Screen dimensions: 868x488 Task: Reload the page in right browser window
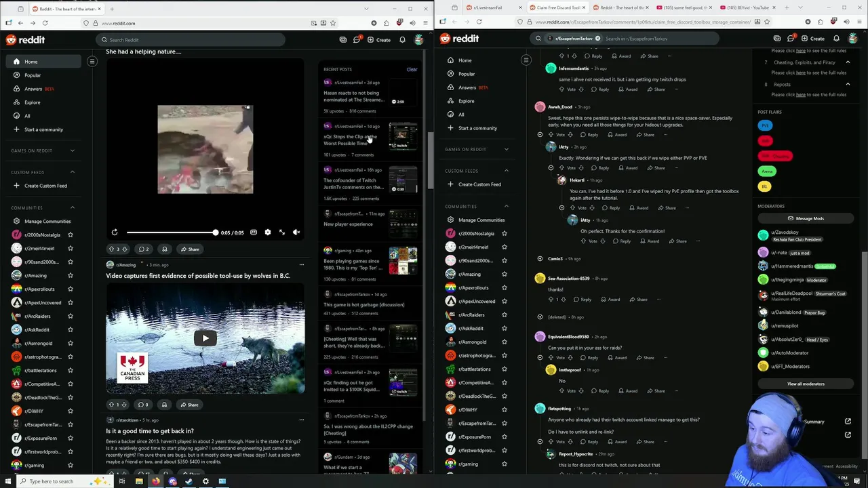click(479, 22)
